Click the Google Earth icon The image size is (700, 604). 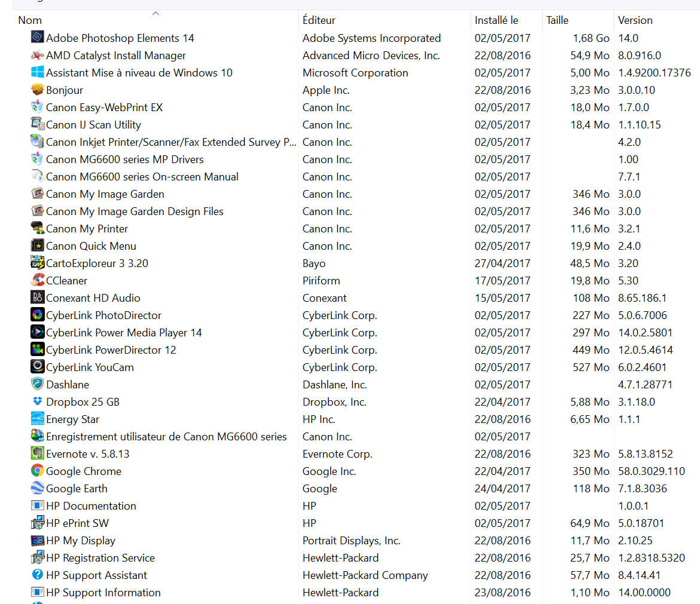pos(38,488)
